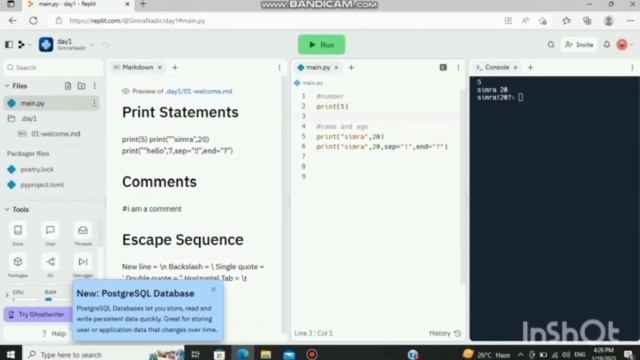Screen dimensions: 640x360
Task: Open notifications bell icon
Action: click(x=607, y=44)
